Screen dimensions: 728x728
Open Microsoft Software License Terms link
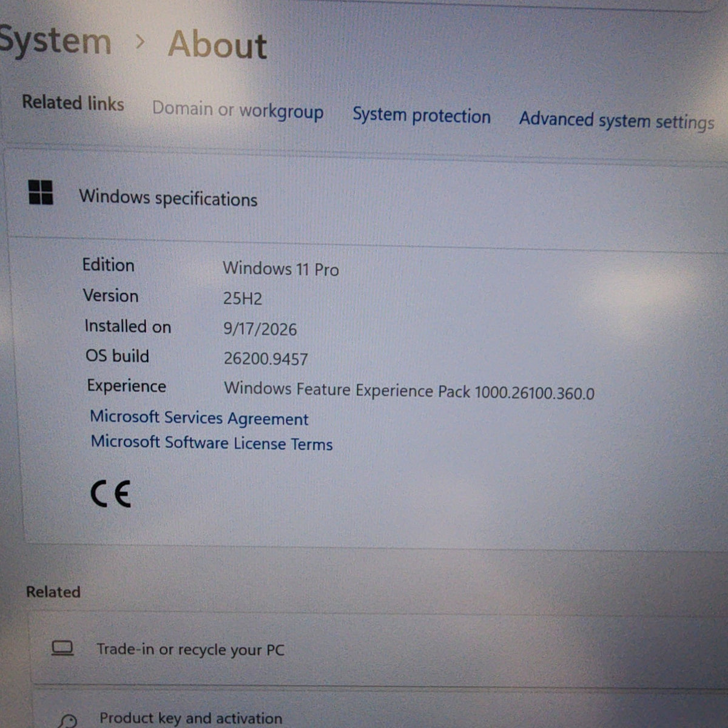(212, 442)
